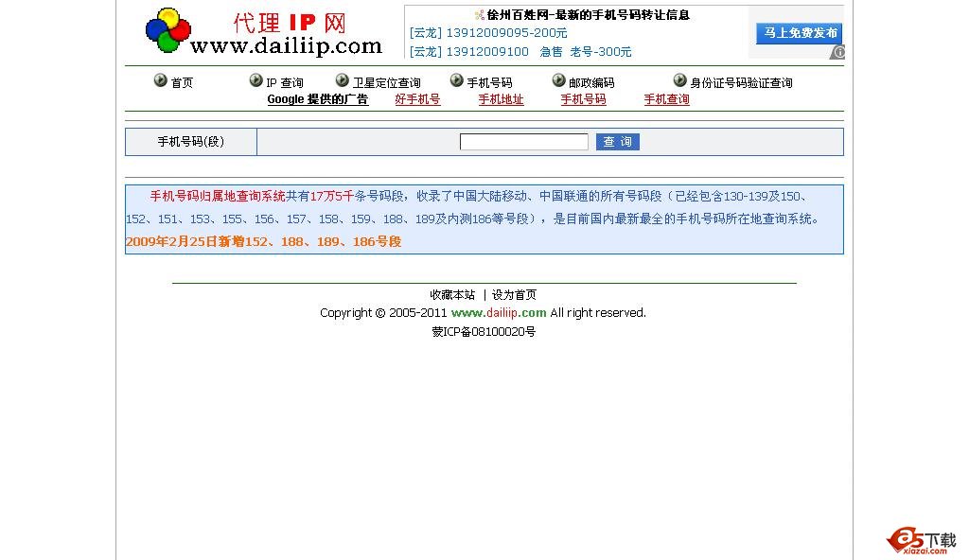Focus the phone number input field

coord(524,142)
